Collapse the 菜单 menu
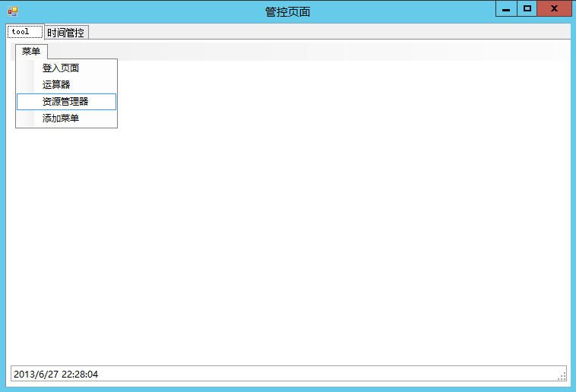 (x=31, y=52)
